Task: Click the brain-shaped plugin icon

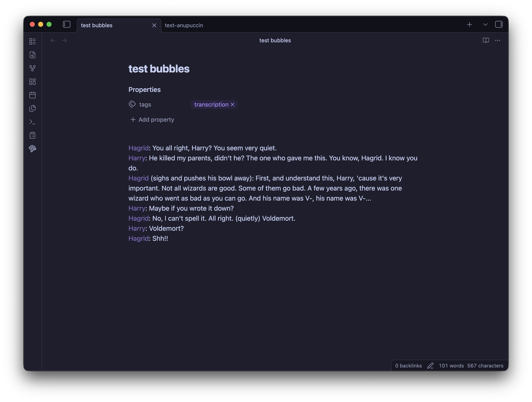Action: pyautogui.click(x=32, y=148)
